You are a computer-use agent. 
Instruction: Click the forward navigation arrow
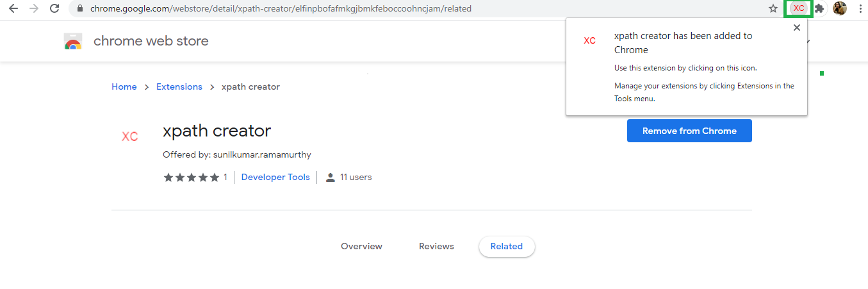[x=34, y=8]
